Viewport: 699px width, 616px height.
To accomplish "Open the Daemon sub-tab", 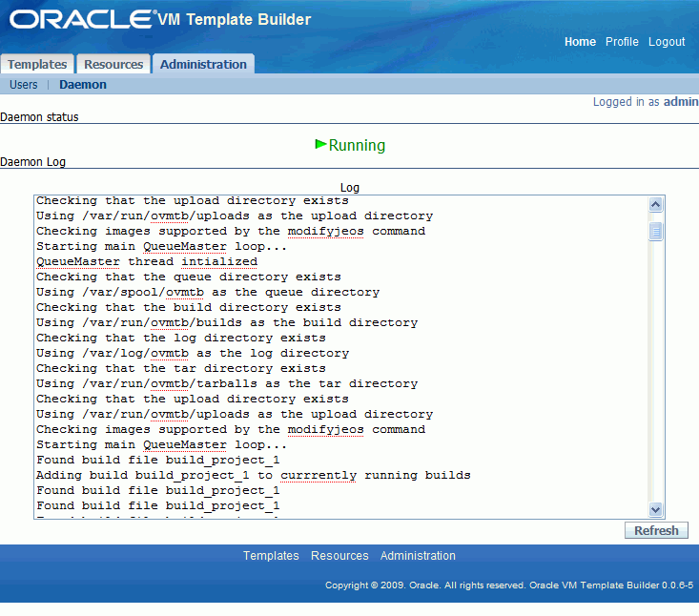I will pyautogui.click(x=83, y=85).
